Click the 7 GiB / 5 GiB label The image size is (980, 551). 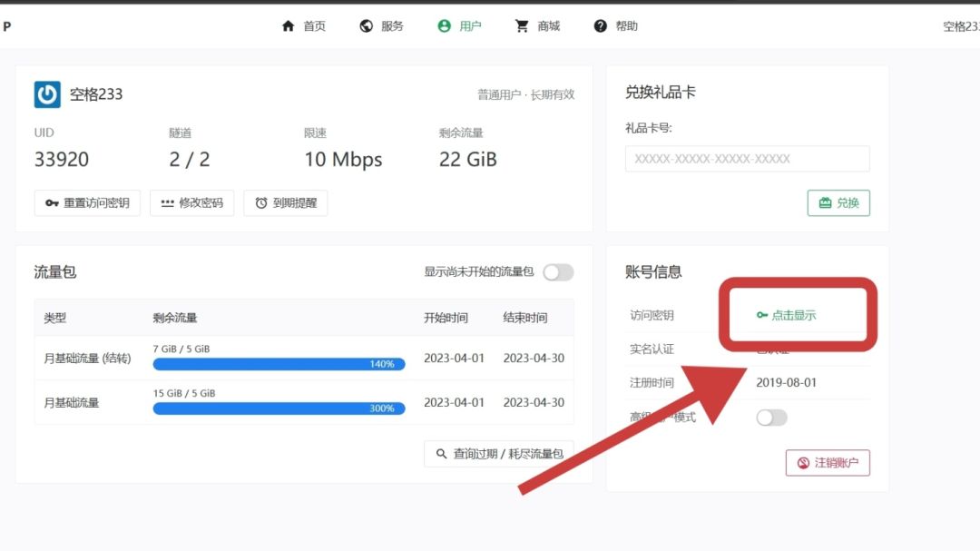(x=181, y=349)
